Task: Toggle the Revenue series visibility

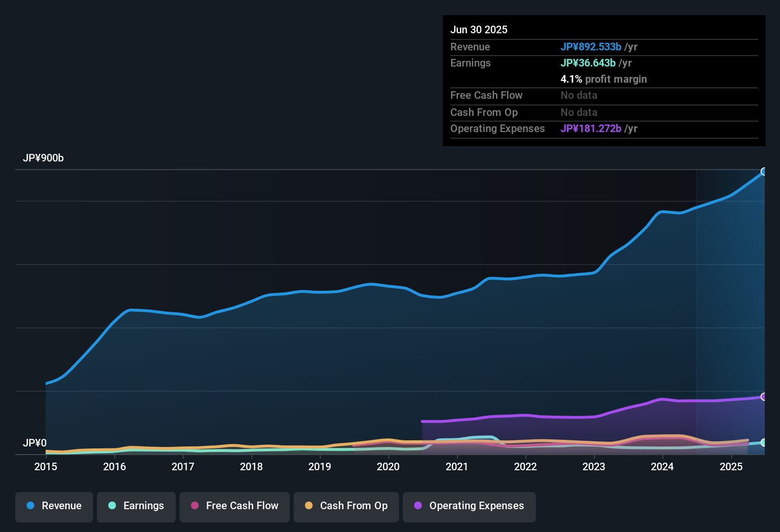Action: tap(54, 506)
